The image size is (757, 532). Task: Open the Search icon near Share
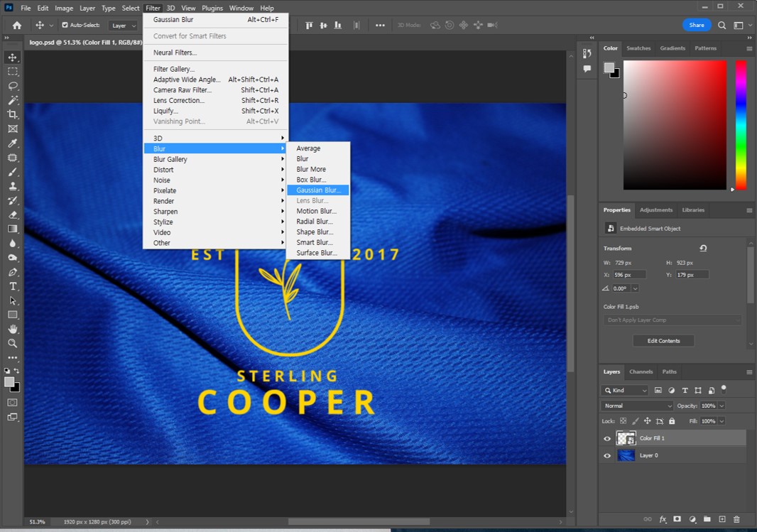pyautogui.click(x=721, y=25)
